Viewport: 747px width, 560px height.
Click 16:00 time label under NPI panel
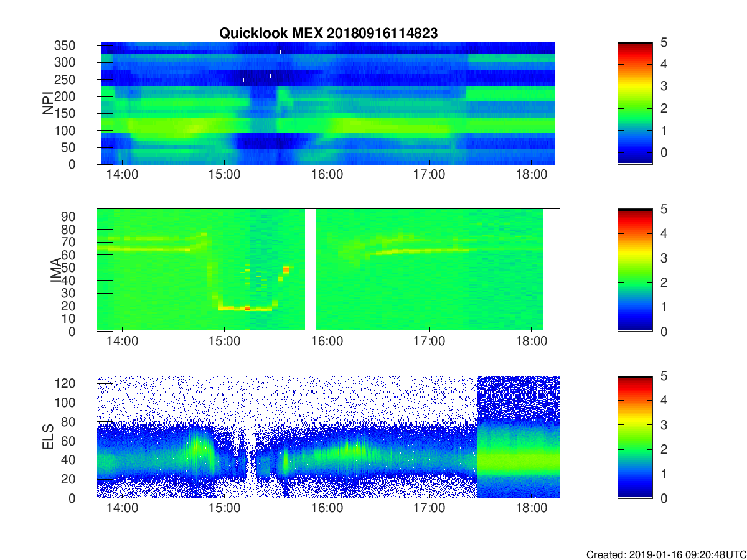(x=327, y=175)
